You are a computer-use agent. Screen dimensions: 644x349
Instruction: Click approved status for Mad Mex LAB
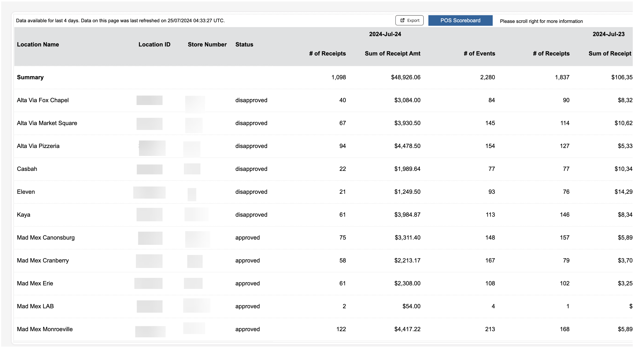coord(248,307)
